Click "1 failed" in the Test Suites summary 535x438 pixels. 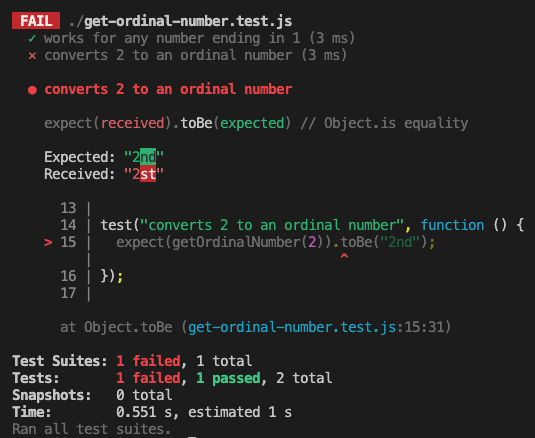[148, 361]
